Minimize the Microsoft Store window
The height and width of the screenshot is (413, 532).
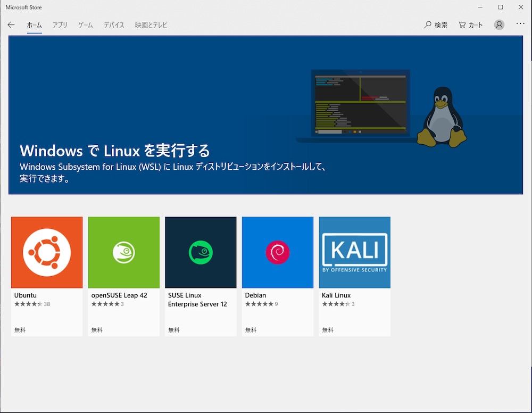(480, 7)
